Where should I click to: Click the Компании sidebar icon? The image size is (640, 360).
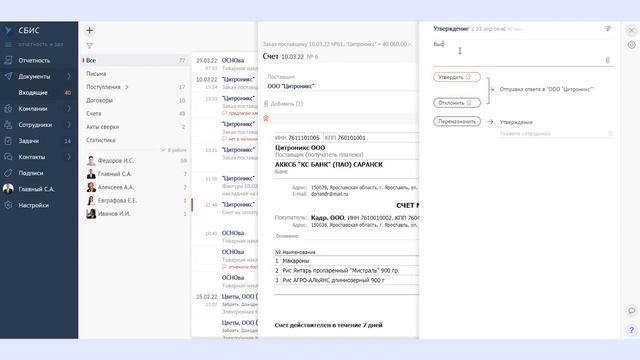tap(8, 109)
